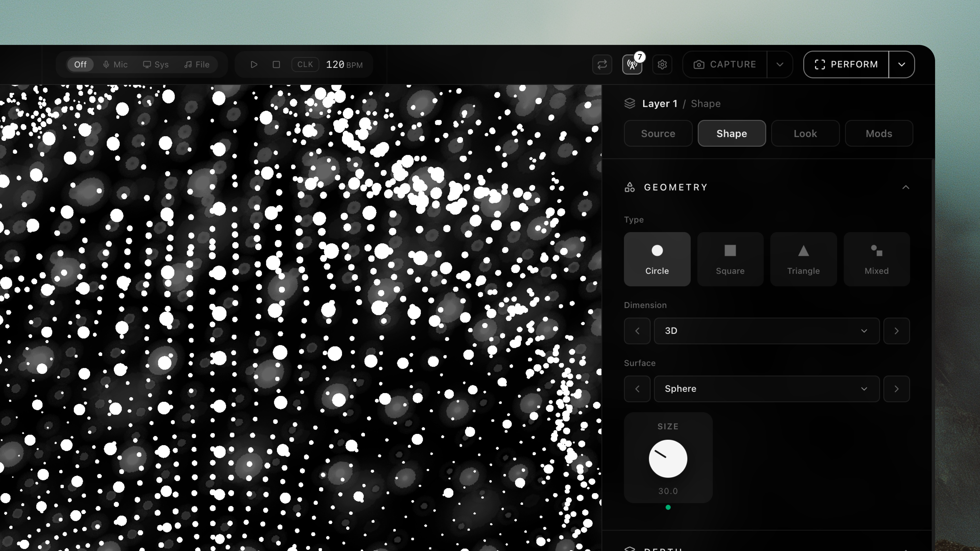Switch to the Mods tab
Viewport: 980px width, 551px height.
click(x=879, y=133)
